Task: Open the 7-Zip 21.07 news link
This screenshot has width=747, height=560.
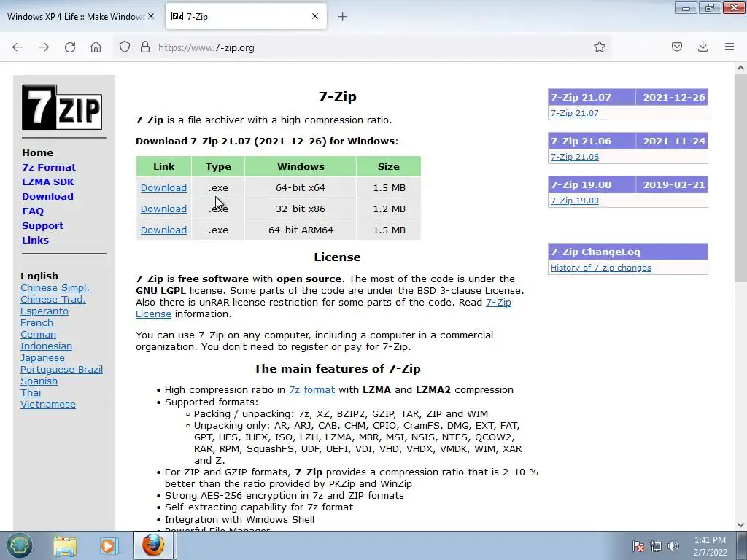Action: (x=575, y=113)
